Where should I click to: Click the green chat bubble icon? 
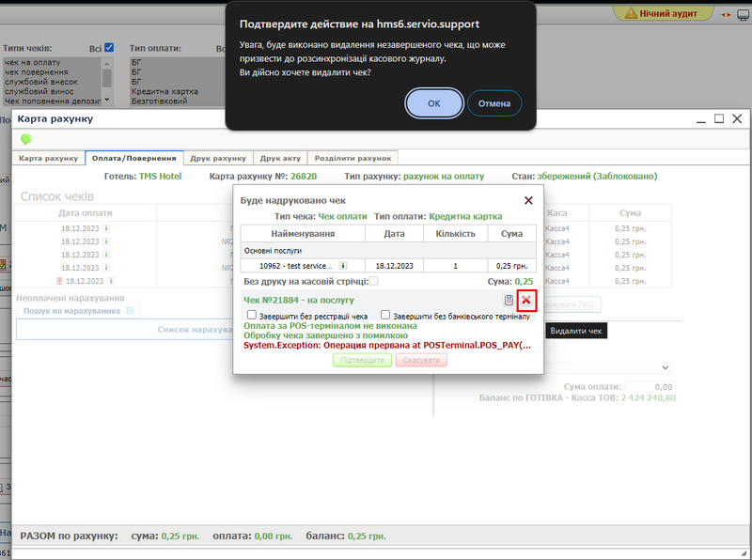[x=26, y=139]
